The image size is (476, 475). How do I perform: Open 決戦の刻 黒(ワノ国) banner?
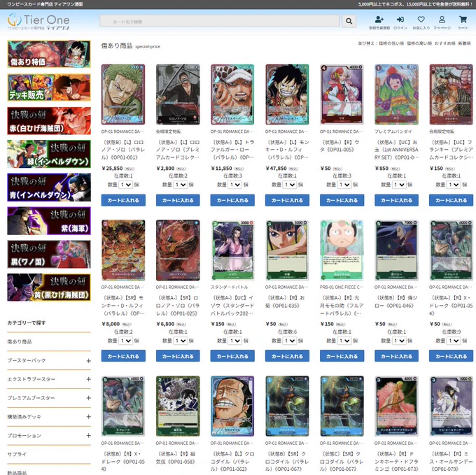[49, 254]
